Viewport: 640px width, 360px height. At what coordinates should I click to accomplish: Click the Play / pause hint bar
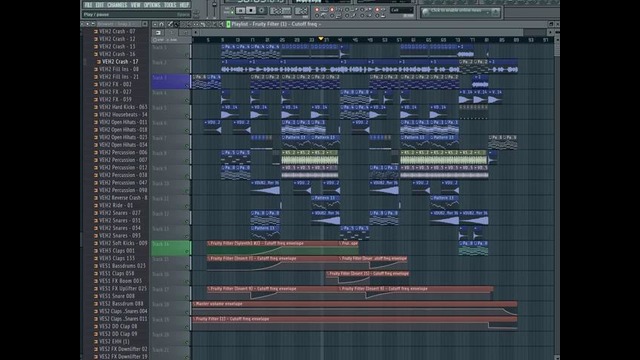click(x=136, y=14)
